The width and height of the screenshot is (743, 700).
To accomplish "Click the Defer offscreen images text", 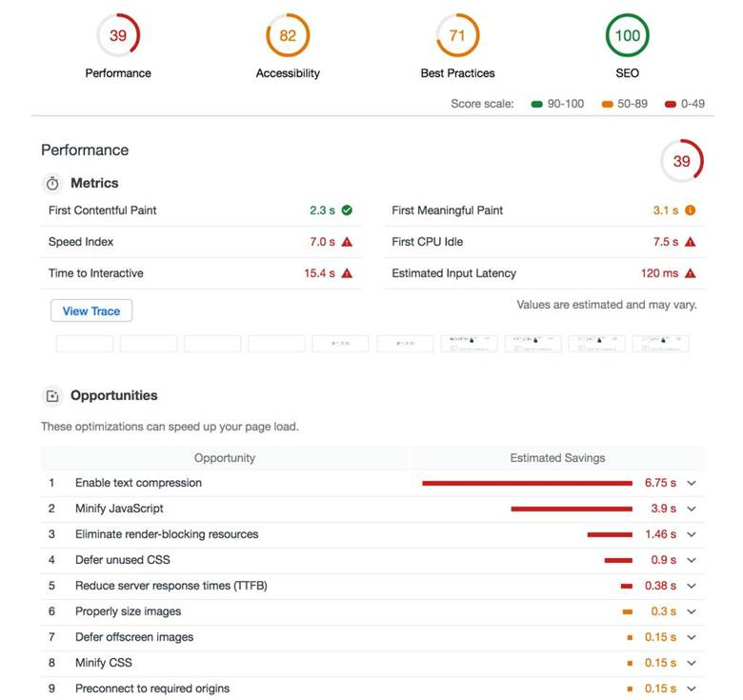I will 134,637.
